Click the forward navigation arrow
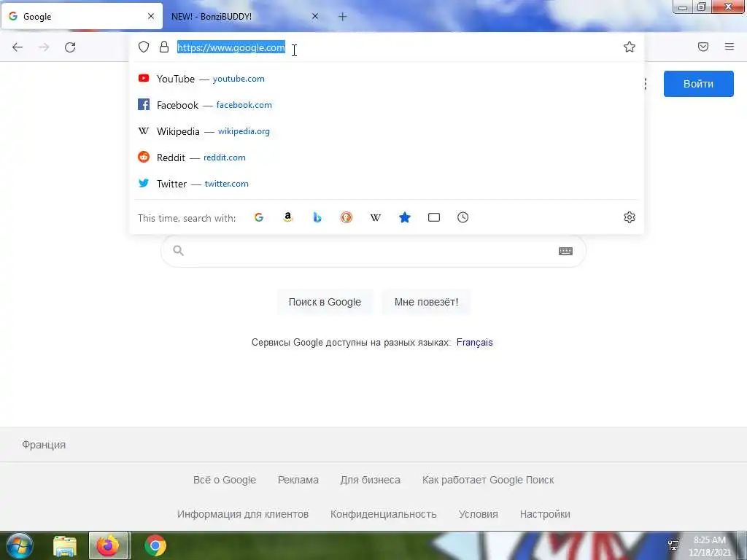Viewport: 747px width, 560px height. pos(44,47)
